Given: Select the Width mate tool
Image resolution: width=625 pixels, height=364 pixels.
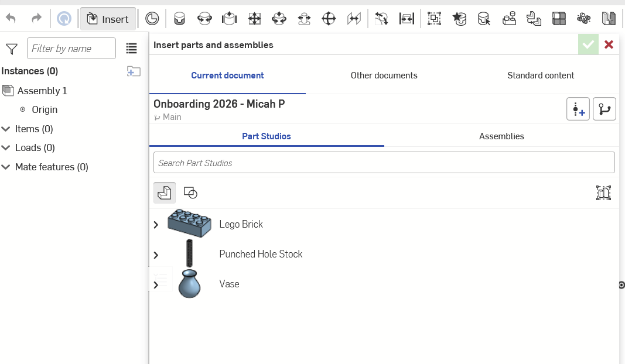Looking at the screenshot, I should (x=407, y=18).
